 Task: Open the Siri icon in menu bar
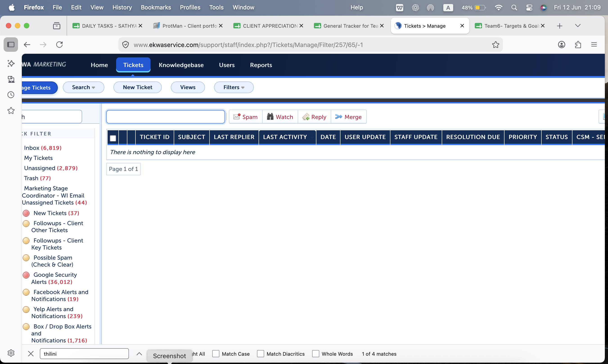pyautogui.click(x=543, y=8)
